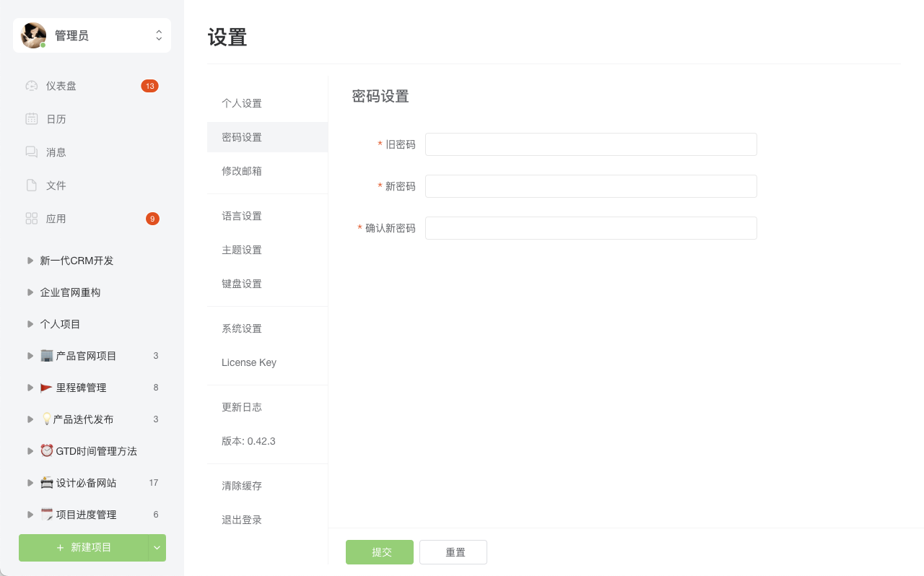This screenshot has width=924, height=576.
Task: Open the 键盘设置 section
Action: point(267,284)
